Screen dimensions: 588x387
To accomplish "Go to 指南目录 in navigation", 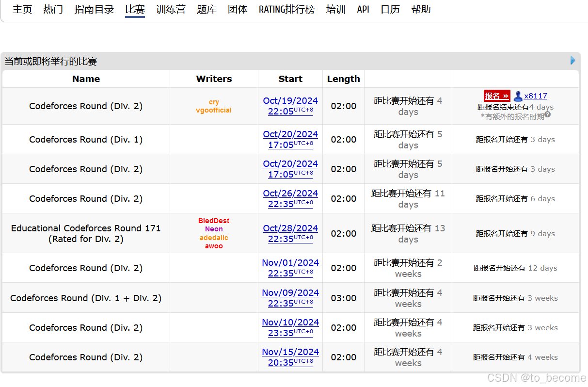I will pos(94,9).
